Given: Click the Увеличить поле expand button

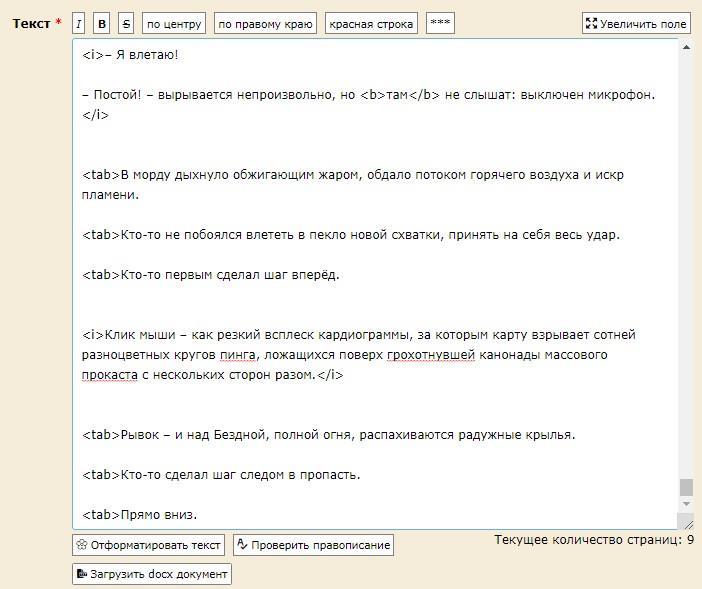Looking at the screenshot, I should point(636,23).
